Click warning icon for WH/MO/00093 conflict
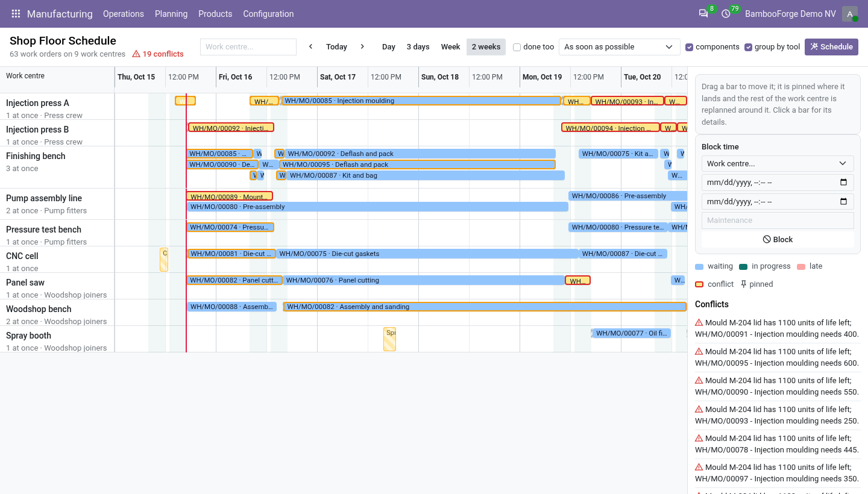Image resolution: width=868 pixels, height=494 pixels. [699, 410]
